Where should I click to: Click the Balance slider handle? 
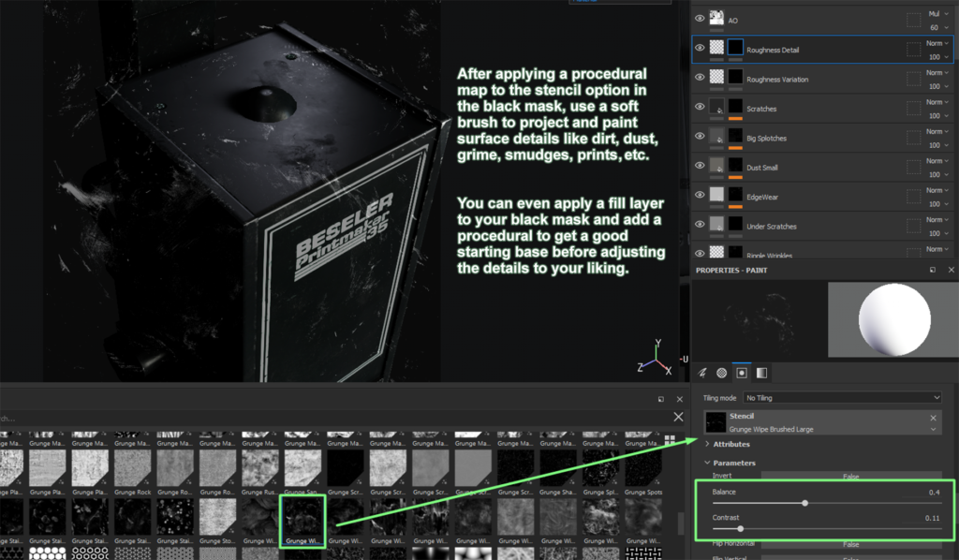tap(804, 502)
